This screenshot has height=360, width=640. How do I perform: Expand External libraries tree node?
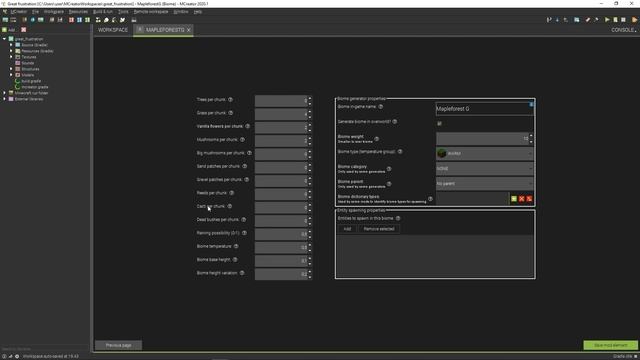[x=4, y=99]
